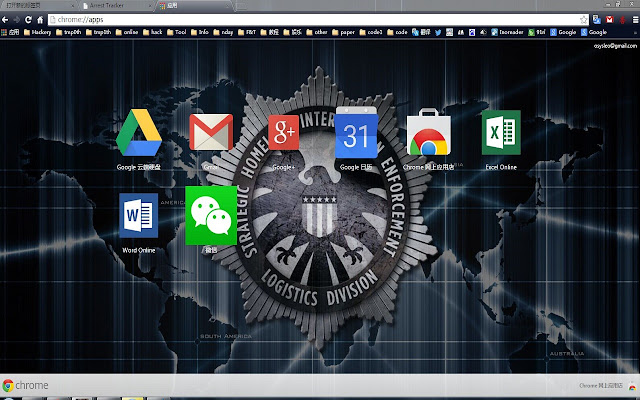The image size is (640, 400).
Task: Expand the online bookmark folder
Action: coord(127,32)
